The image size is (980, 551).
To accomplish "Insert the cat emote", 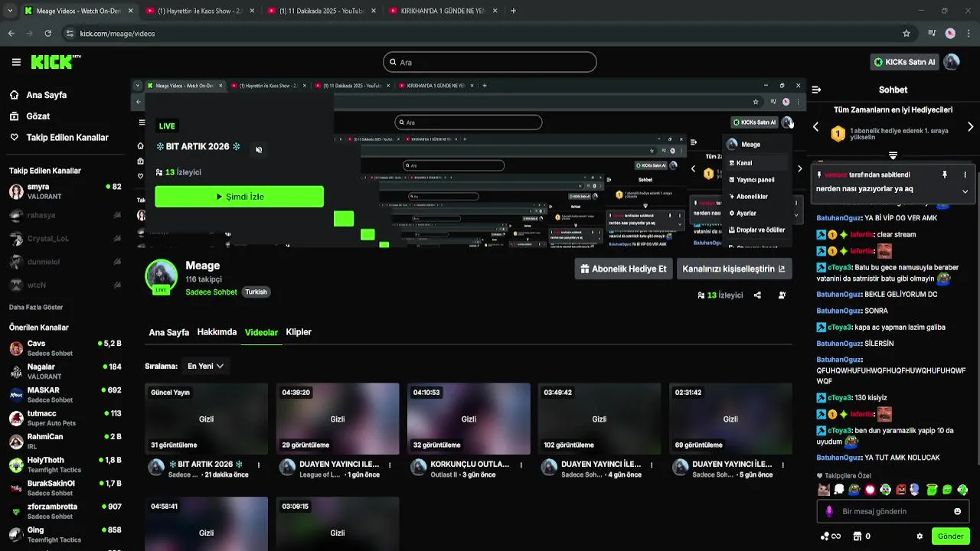I will click(823, 490).
